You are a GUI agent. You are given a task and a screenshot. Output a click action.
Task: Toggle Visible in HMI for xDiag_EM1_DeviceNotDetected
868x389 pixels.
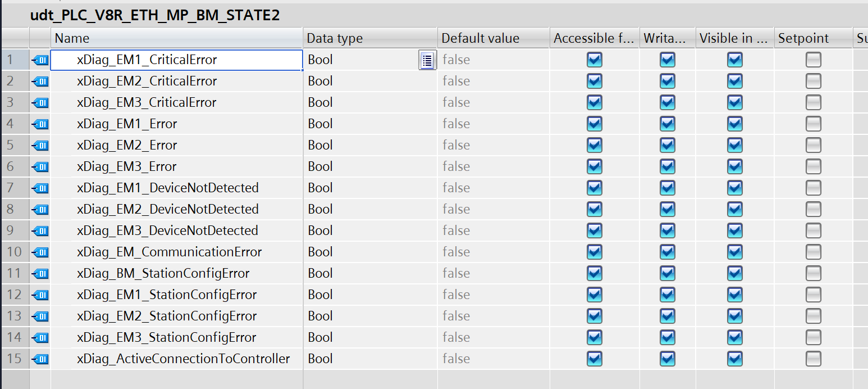(734, 188)
